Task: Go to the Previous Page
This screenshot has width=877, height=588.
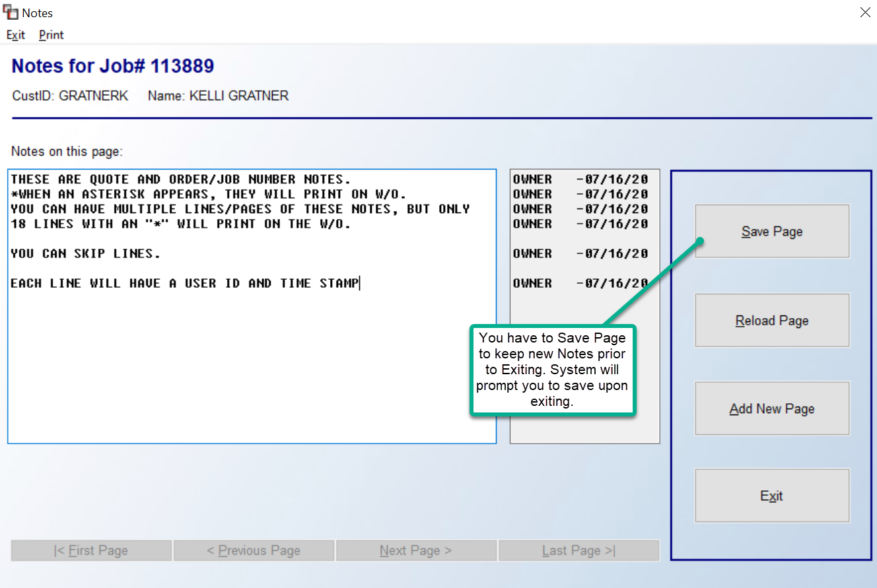Action: pos(254,550)
